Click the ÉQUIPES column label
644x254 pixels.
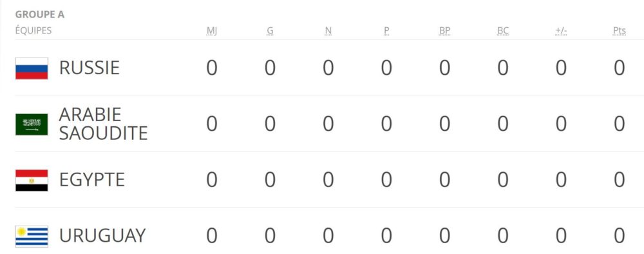33,30
